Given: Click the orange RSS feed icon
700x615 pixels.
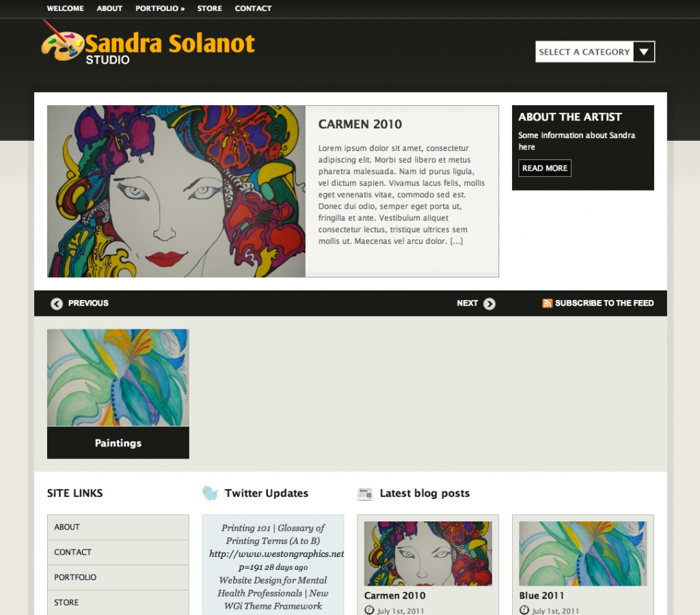Looking at the screenshot, I should pyautogui.click(x=548, y=303).
